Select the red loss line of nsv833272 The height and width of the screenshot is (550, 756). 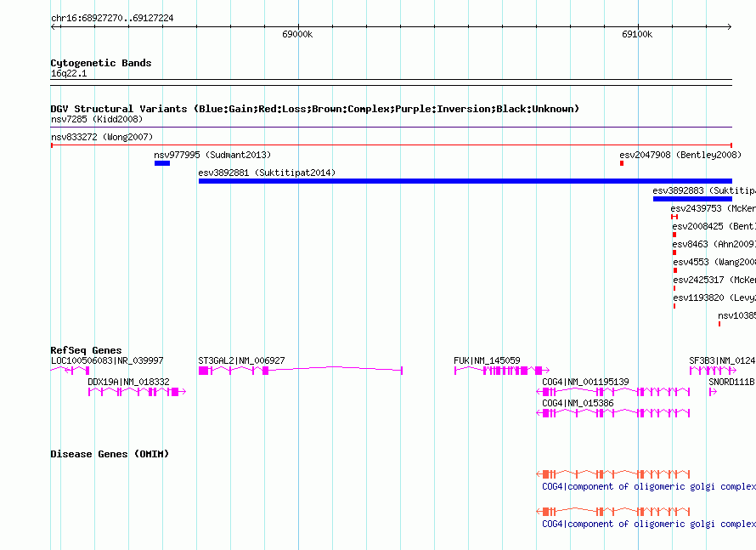pyautogui.click(x=391, y=145)
